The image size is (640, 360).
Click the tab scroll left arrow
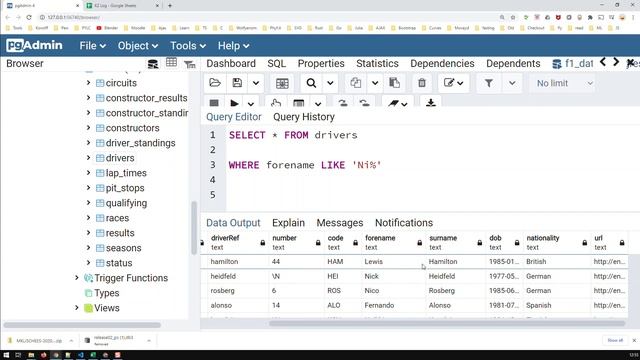point(603,62)
